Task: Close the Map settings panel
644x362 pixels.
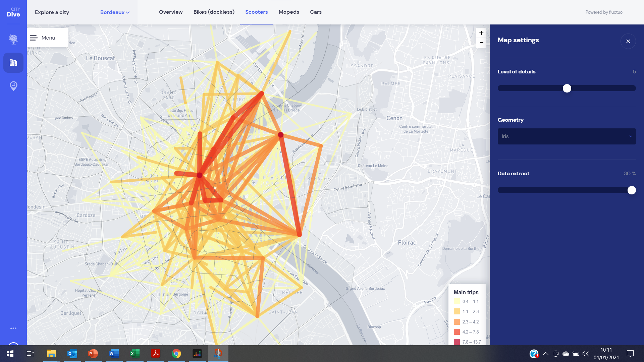Action: pyautogui.click(x=628, y=41)
